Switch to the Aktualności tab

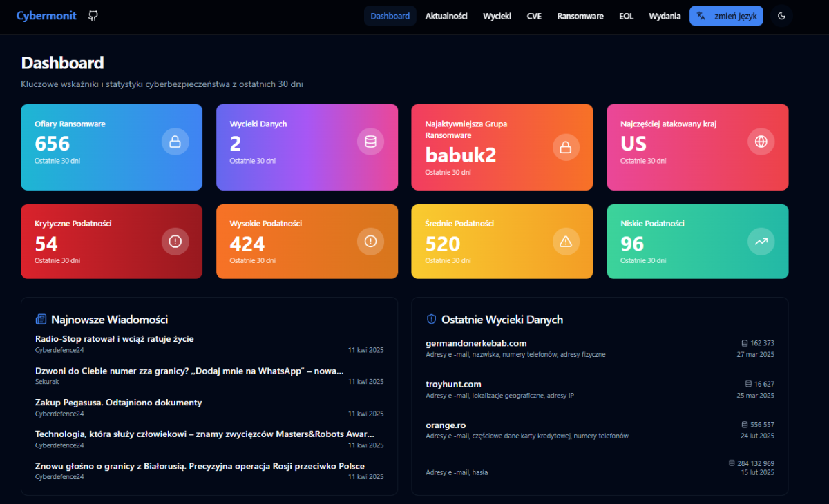(x=446, y=15)
